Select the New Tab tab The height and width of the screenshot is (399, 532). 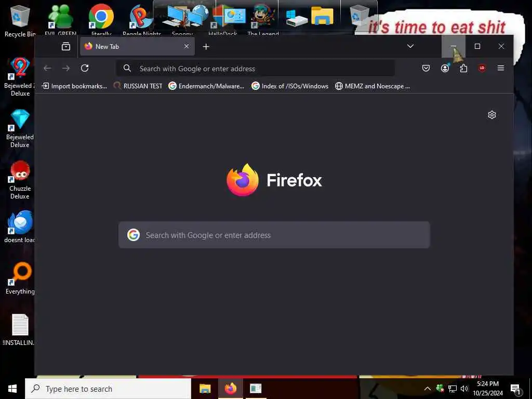coord(137,46)
